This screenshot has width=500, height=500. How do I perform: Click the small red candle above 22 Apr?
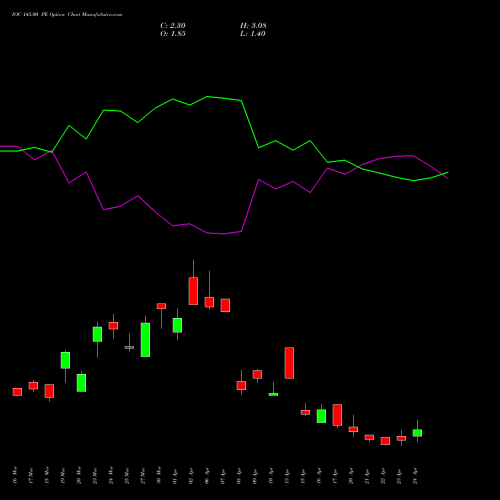(x=385, y=441)
